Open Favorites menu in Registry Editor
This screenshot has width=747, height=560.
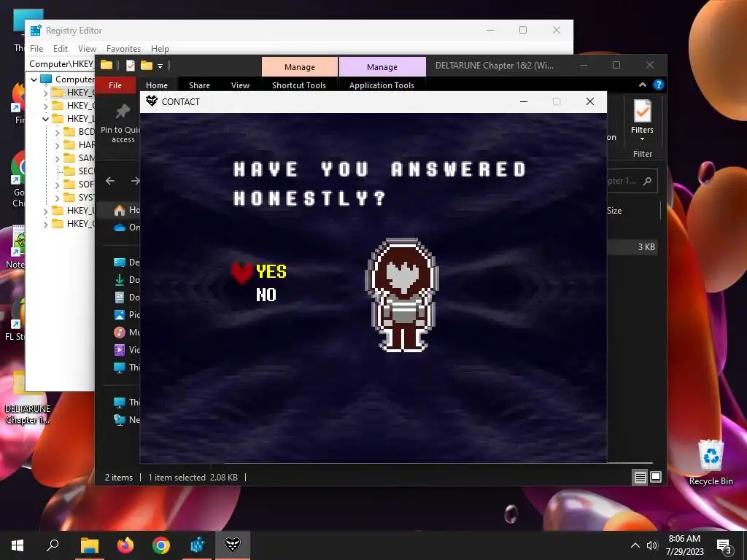pyautogui.click(x=123, y=49)
